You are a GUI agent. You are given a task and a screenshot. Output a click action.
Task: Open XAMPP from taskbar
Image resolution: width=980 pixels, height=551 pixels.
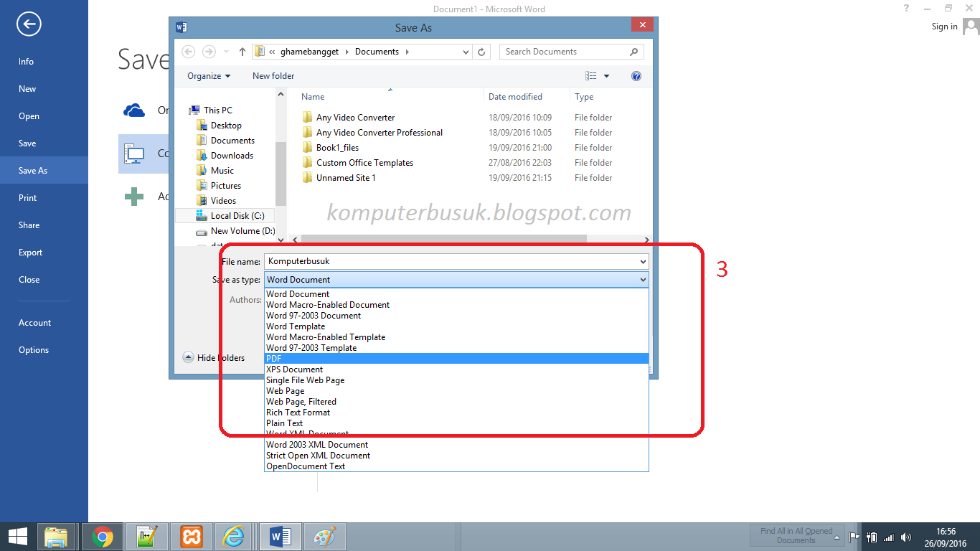[x=191, y=537]
